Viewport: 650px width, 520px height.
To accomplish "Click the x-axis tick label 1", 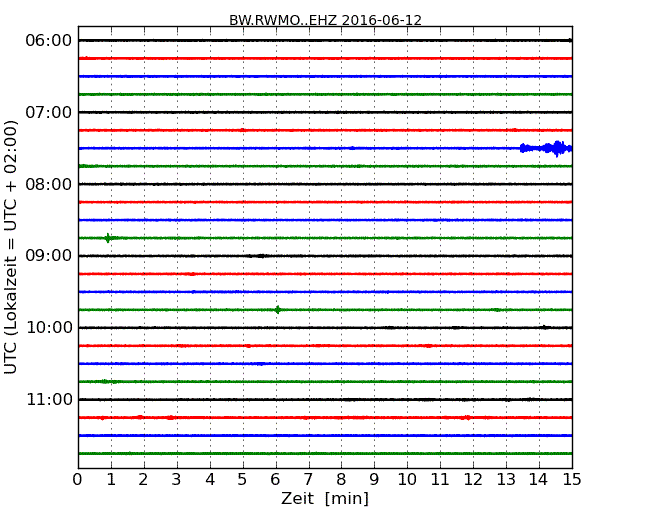I will pyautogui.click(x=111, y=480).
